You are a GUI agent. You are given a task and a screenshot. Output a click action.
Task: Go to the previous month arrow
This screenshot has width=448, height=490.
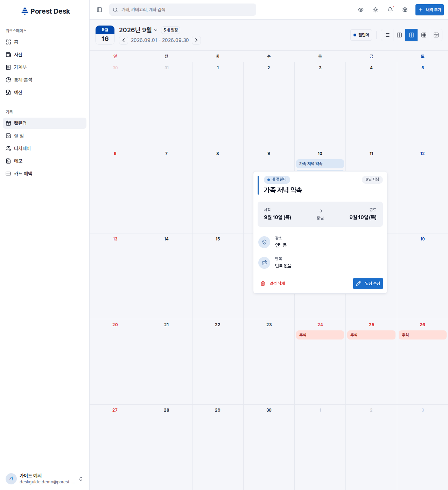coord(124,40)
